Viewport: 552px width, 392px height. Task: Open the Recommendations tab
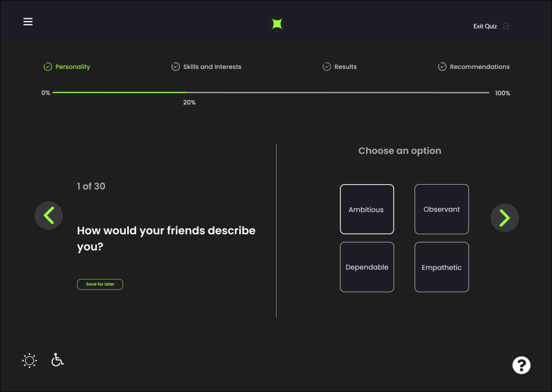(x=479, y=67)
